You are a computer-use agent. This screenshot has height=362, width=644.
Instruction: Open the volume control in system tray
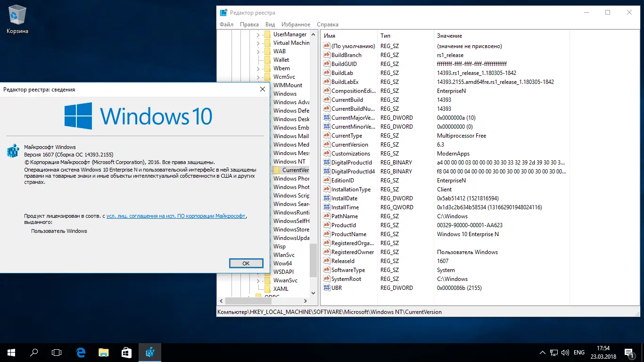coord(564,352)
